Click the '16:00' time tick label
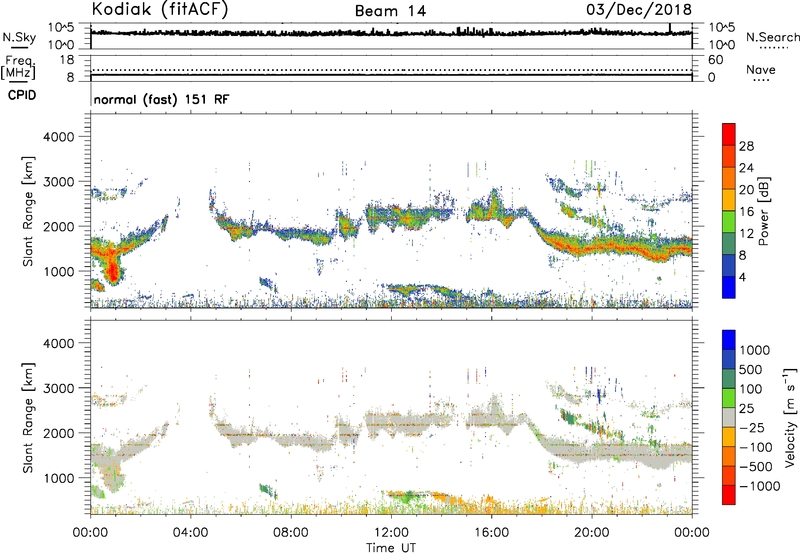 (491, 533)
